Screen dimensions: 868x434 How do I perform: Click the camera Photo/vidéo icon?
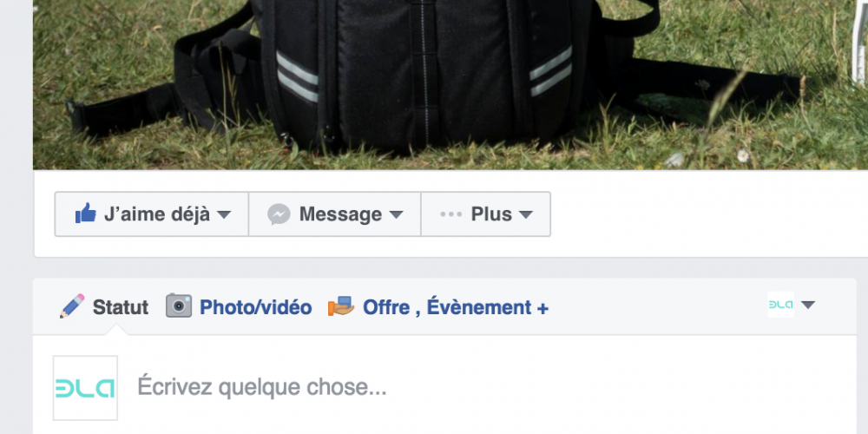click(179, 306)
